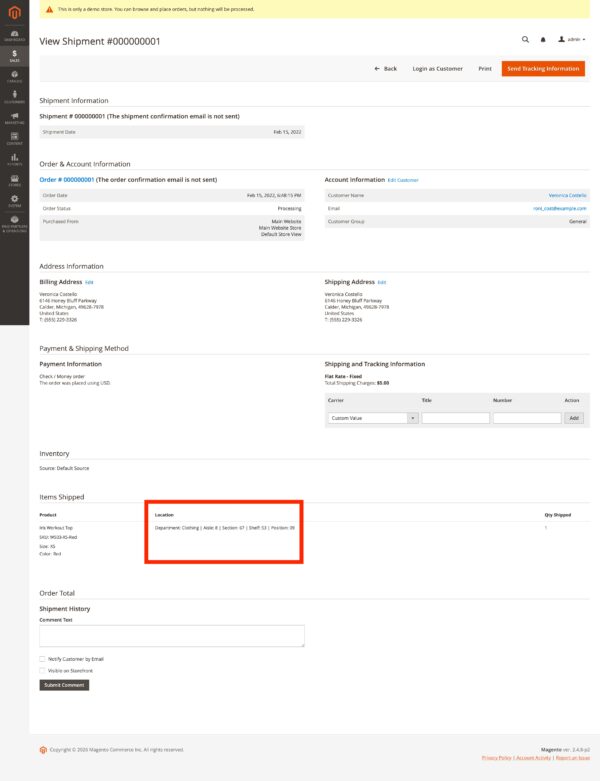Click the tracking Number input field
The image size is (600, 781).
pyautogui.click(x=527, y=418)
